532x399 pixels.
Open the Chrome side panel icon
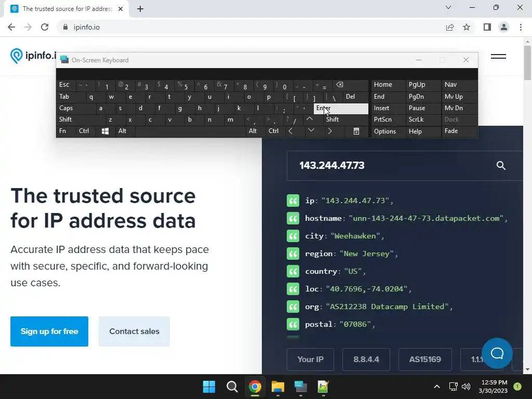(487, 27)
